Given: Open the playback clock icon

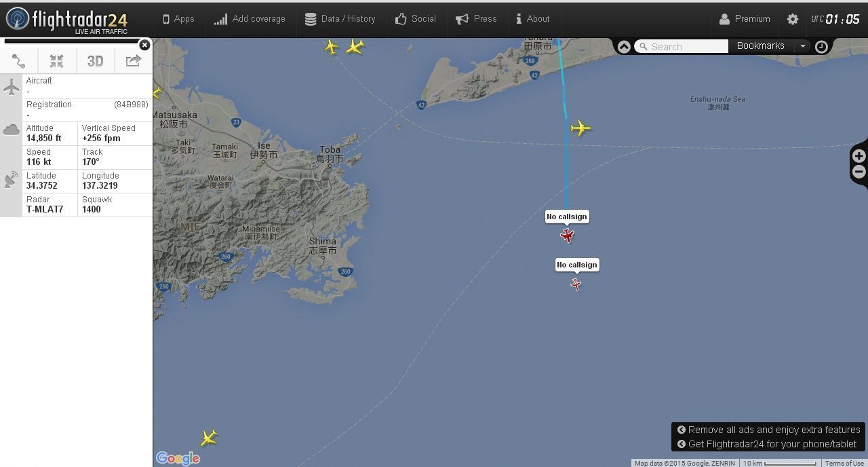Looking at the screenshot, I should pyautogui.click(x=821, y=47).
